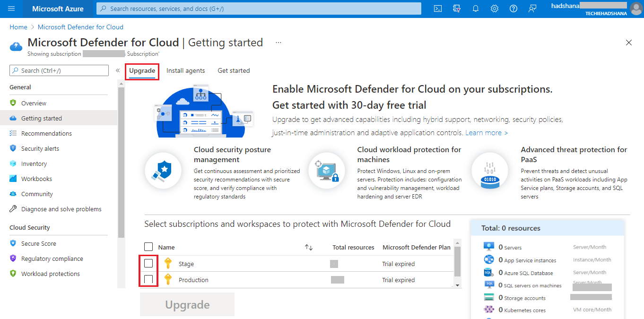644x319 pixels.
Task: Click the Cloud security posture management icon
Action: (x=163, y=170)
